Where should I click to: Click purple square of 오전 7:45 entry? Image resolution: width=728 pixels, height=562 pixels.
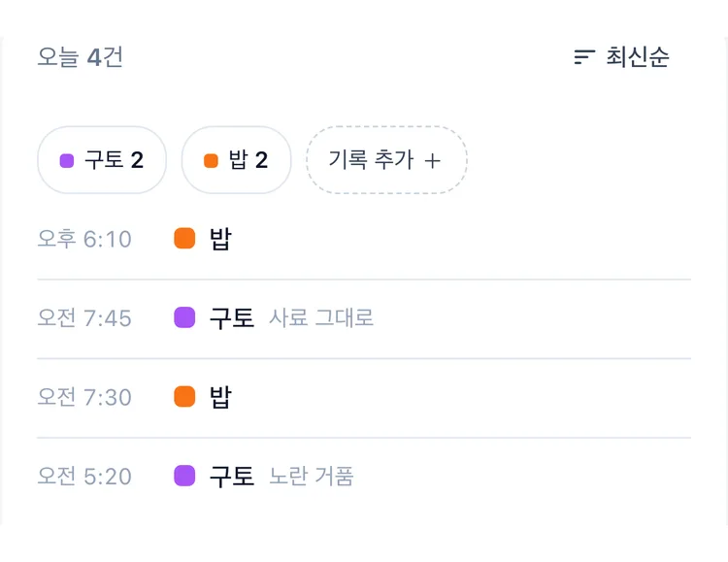point(184,317)
